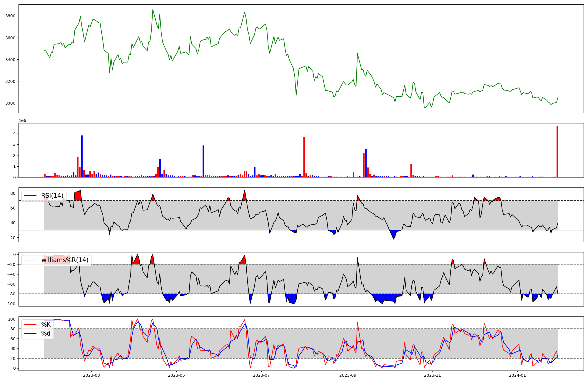Click the 2023-05 x-axis date label
The height and width of the screenshot is (382, 588).
176,375
